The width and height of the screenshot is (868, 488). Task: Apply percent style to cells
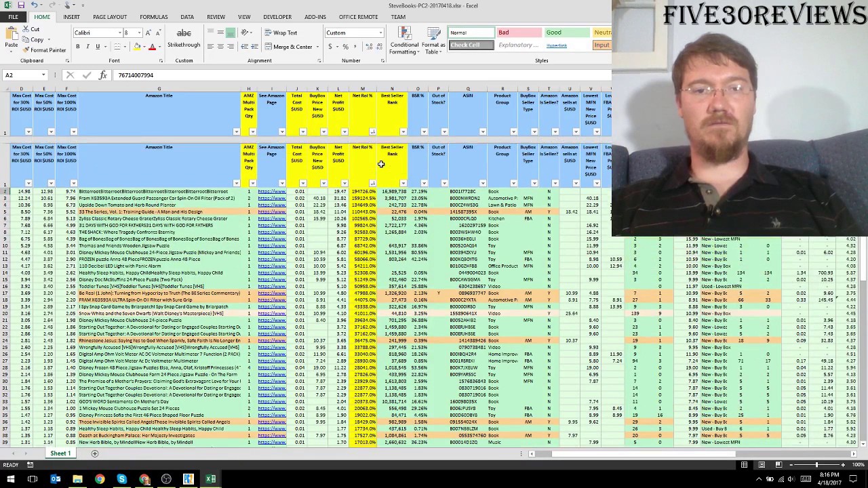[345, 47]
